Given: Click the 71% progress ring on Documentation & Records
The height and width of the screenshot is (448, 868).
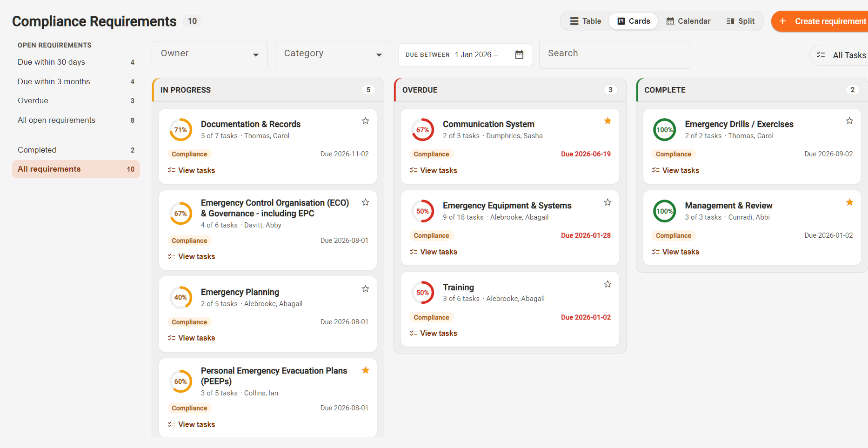Looking at the screenshot, I should click(x=181, y=130).
